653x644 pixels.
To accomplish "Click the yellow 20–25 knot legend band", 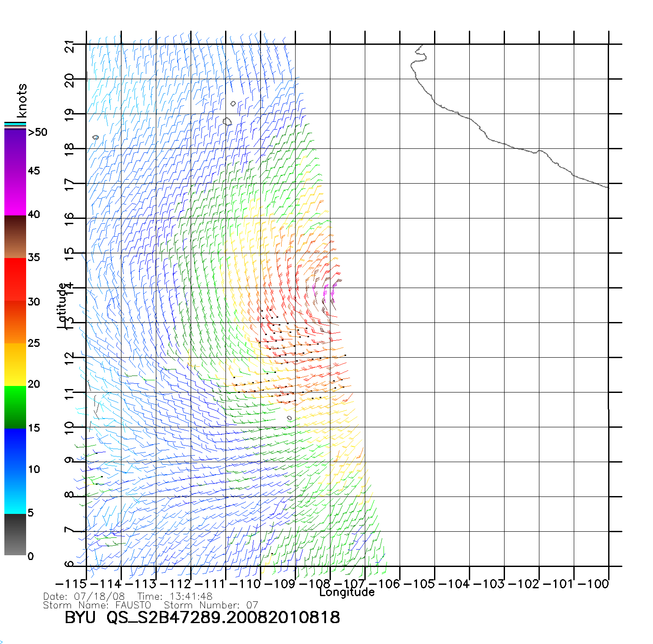I will tap(15, 364).
